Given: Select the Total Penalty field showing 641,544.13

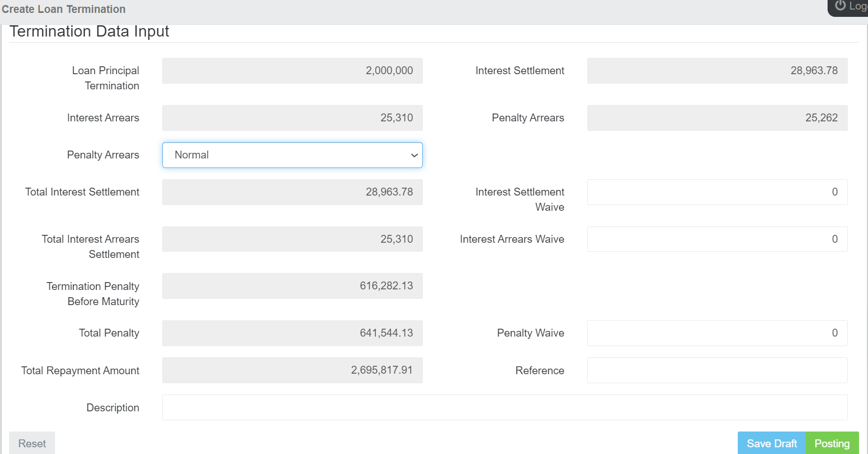Looking at the screenshot, I should click(292, 333).
